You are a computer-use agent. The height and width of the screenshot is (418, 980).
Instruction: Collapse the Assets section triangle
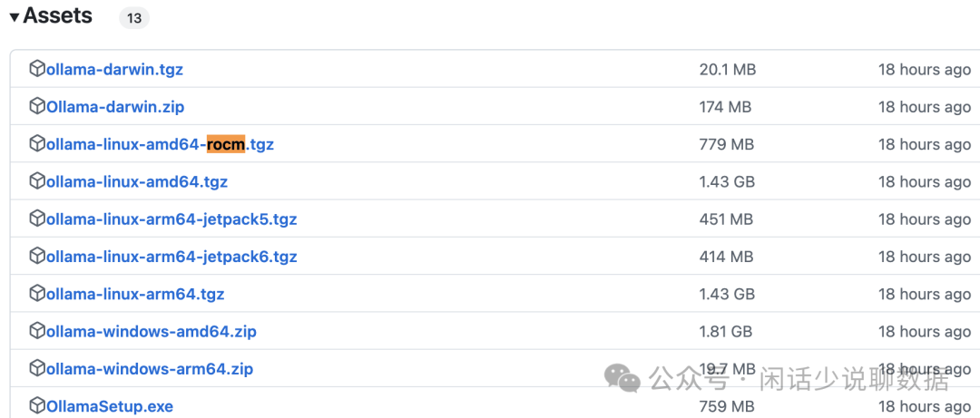pos(15,17)
